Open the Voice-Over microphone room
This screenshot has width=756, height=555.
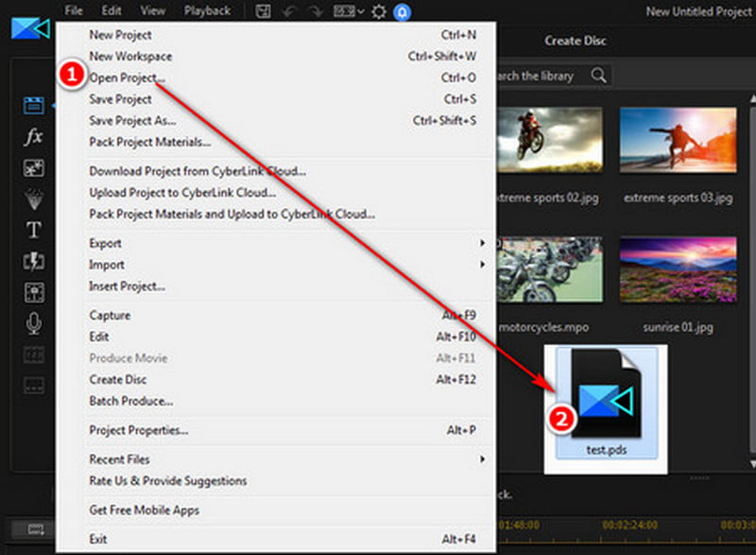pyautogui.click(x=33, y=324)
